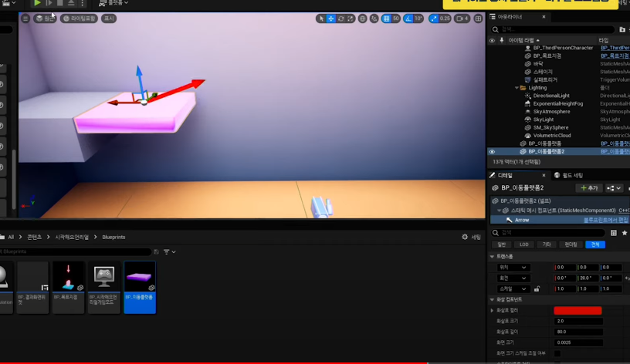Select ExponentialHeightFog in outliner

[x=558, y=103]
